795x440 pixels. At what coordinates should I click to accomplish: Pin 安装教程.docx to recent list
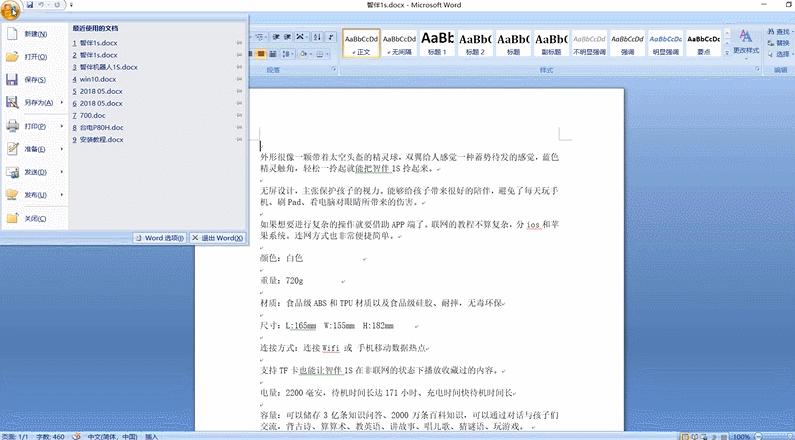[239, 139]
